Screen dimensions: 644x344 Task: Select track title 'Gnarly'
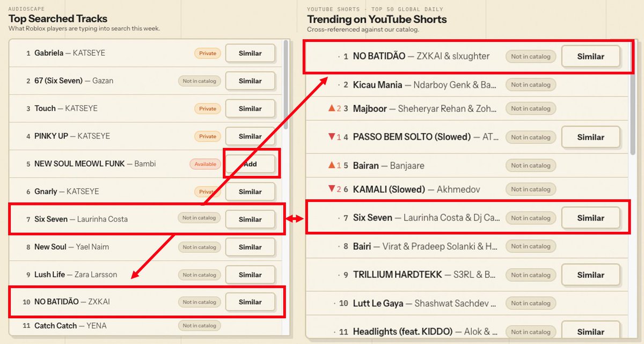pyautogui.click(x=46, y=192)
